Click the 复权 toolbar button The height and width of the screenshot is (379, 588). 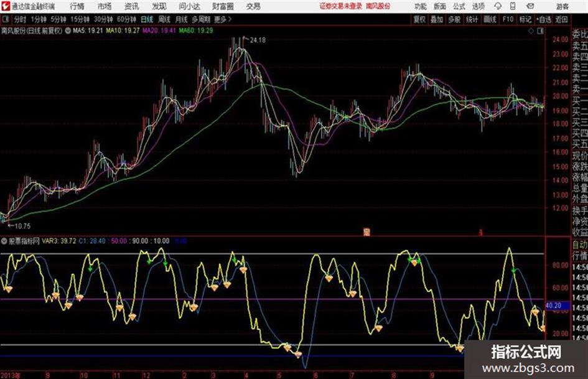tap(419, 19)
